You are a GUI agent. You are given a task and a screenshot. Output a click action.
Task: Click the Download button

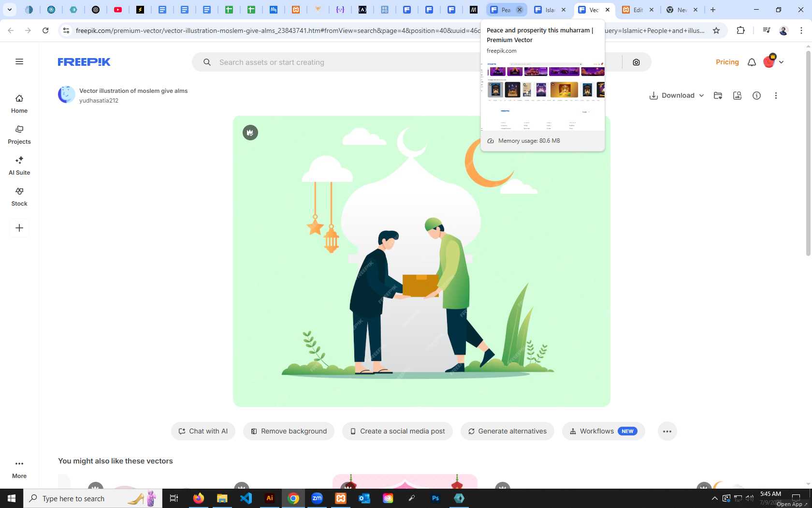(672, 95)
